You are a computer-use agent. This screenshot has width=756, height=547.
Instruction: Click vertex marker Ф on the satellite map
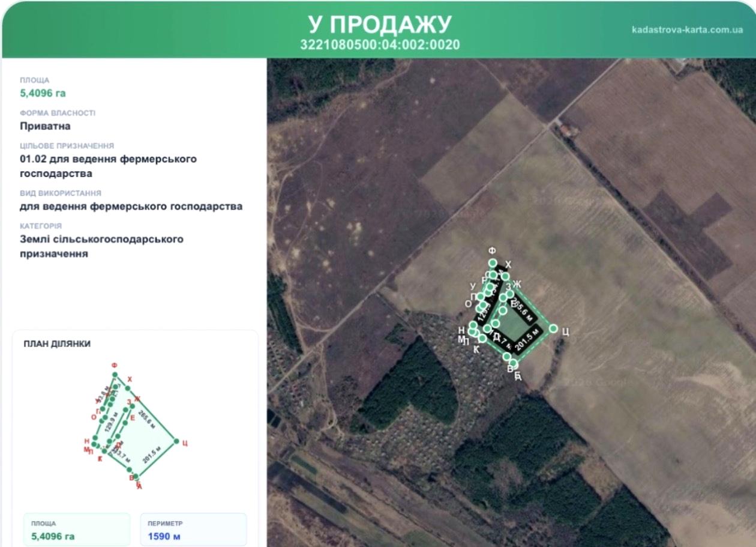pos(493,262)
